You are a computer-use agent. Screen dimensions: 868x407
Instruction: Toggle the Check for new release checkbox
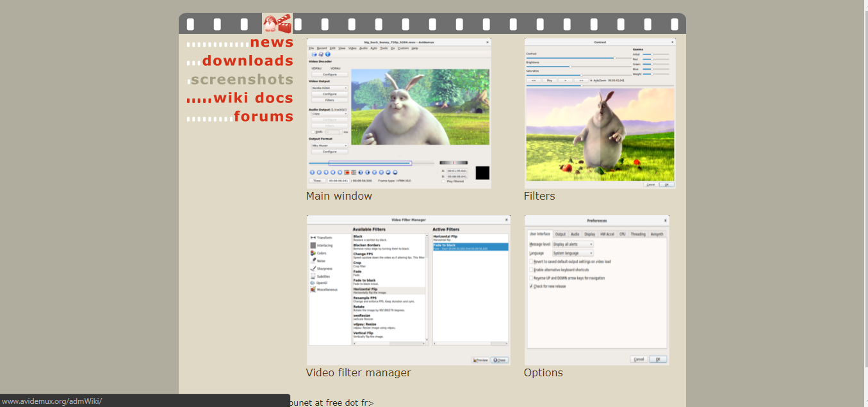531,287
